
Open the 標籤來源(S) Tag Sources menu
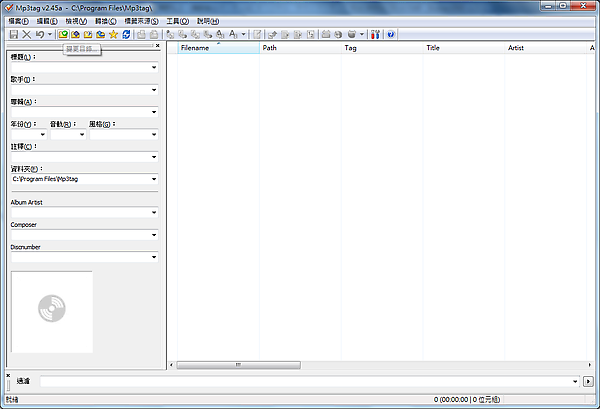[x=141, y=21]
